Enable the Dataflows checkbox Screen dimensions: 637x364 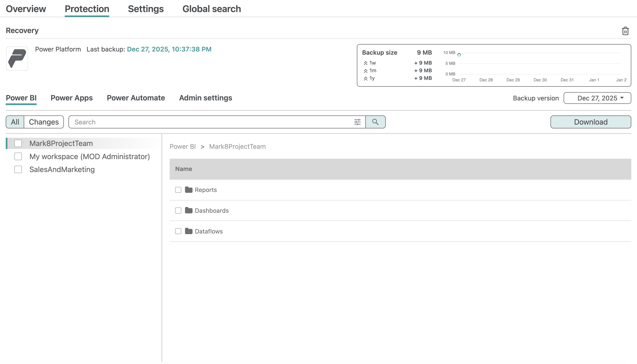click(178, 231)
